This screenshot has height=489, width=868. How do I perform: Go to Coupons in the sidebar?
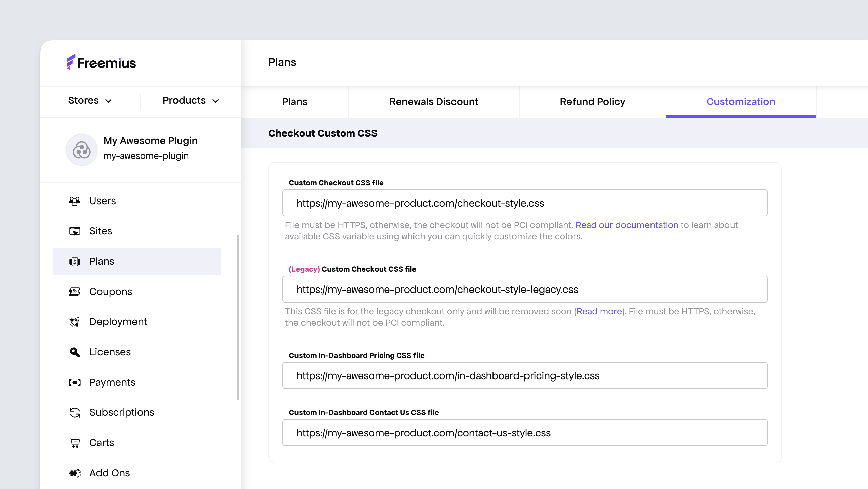(x=137, y=292)
